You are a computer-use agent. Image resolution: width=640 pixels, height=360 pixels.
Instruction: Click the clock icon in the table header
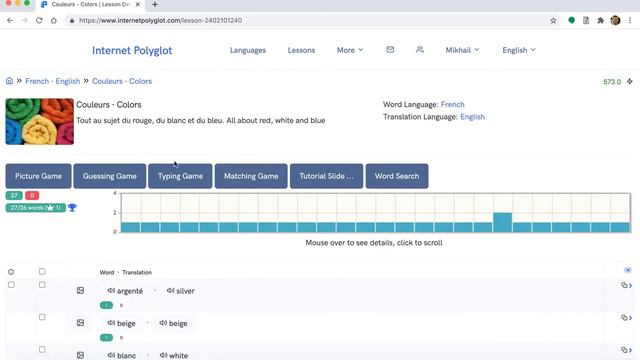pos(11,272)
